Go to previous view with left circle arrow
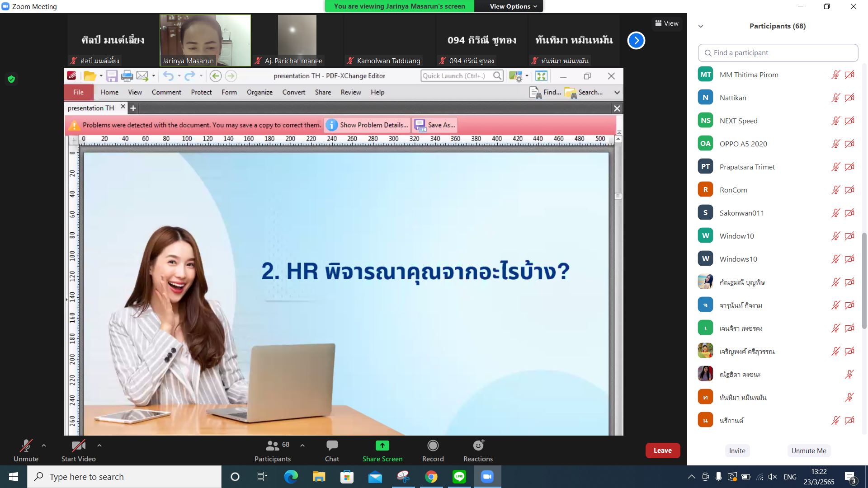The height and width of the screenshot is (488, 868). coord(216,76)
